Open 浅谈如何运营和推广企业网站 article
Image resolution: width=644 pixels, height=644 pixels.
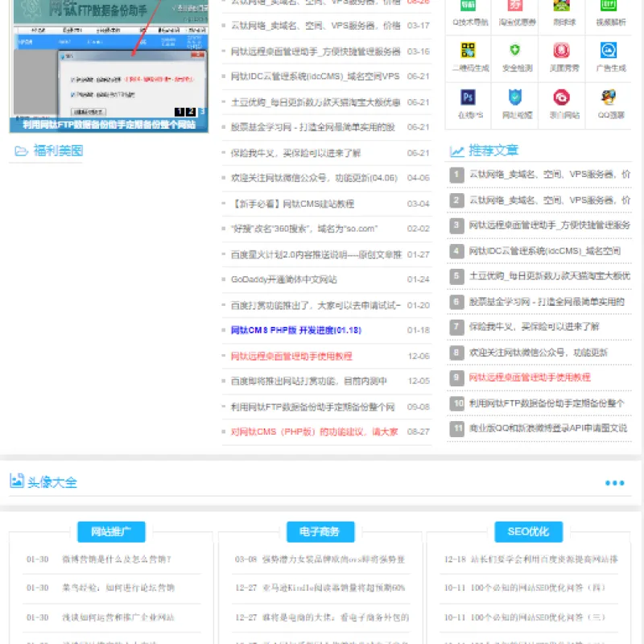(x=118, y=617)
